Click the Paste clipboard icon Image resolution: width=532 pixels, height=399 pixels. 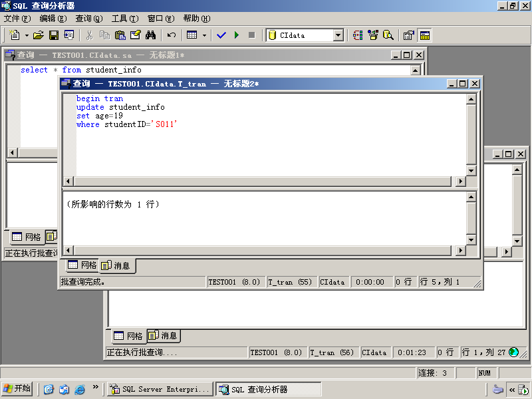120,35
